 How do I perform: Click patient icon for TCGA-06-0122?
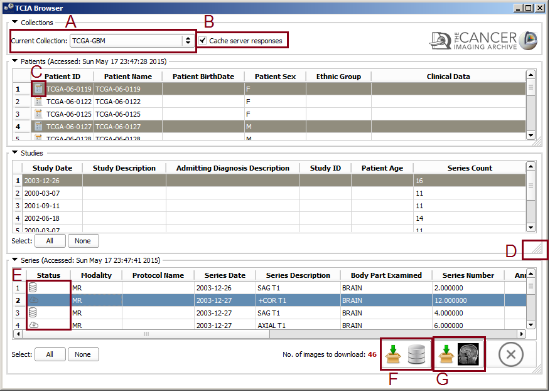[x=38, y=102]
